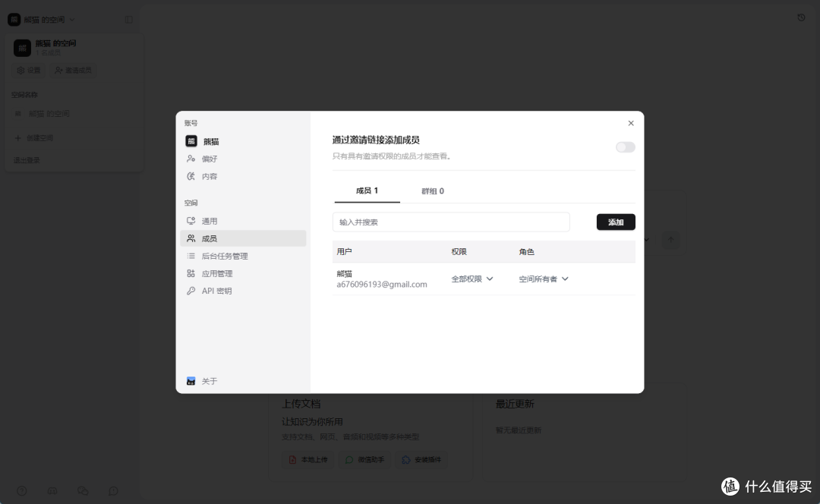Click the key icon beside API 密钥

[x=191, y=291]
